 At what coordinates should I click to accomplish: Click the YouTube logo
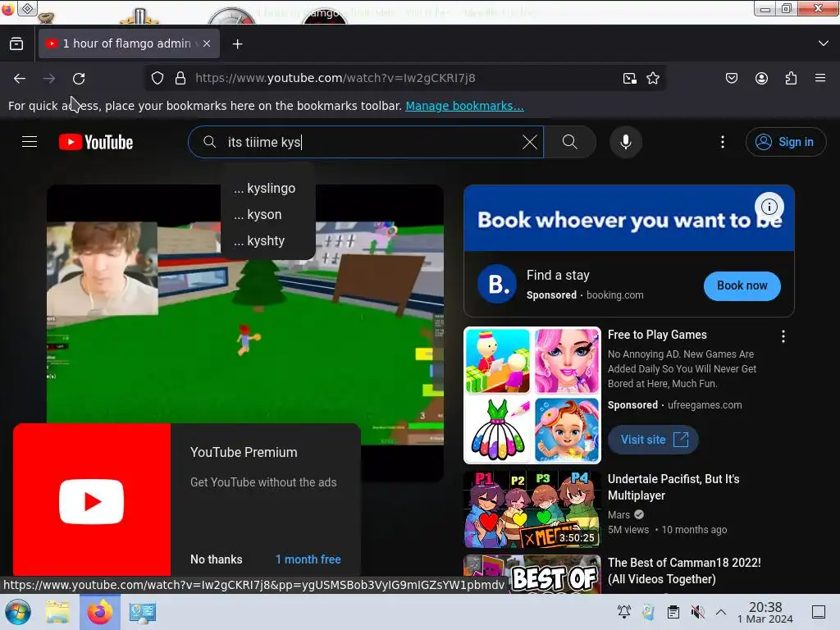pyautogui.click(x=96, y=142)
